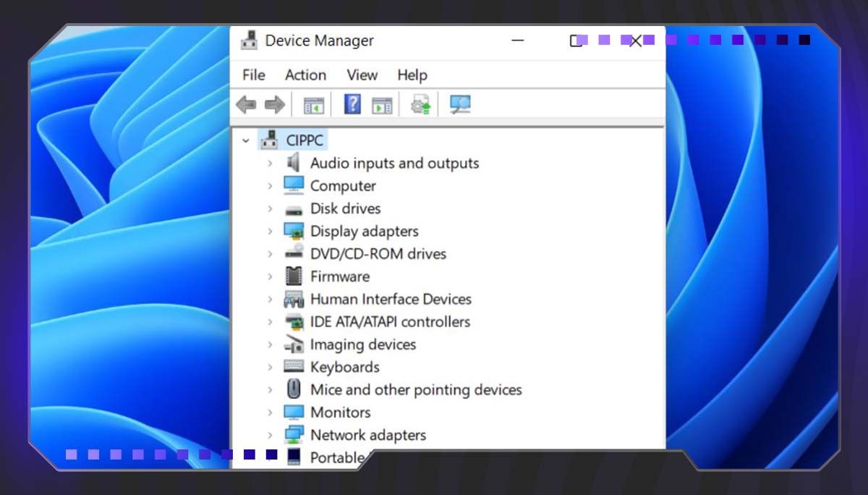Click the Forward arrow toolbar icon
Screen dimensions: 868x495
(x=275, y=105)
